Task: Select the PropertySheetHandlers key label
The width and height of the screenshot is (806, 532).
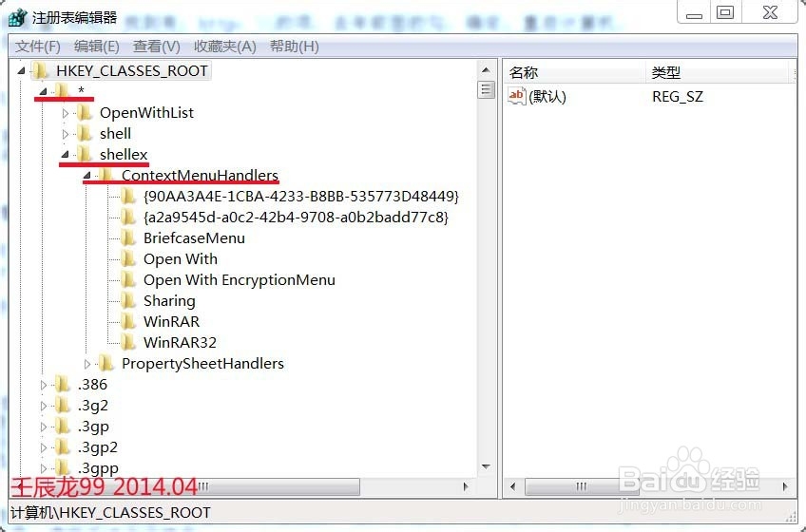Action: click(202, 364)
